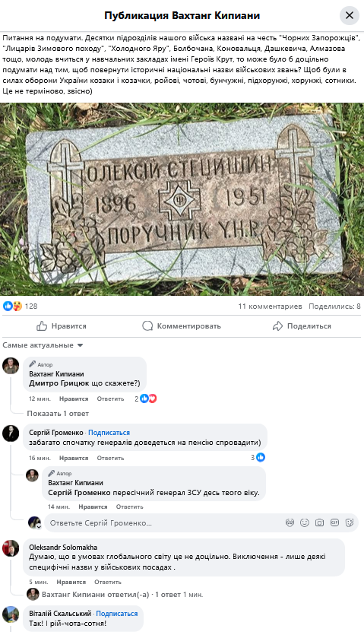Screen dimensions: 364x632
Task: Follow Віталій Скальський via Подписаться link
Action: pos(117,614)
